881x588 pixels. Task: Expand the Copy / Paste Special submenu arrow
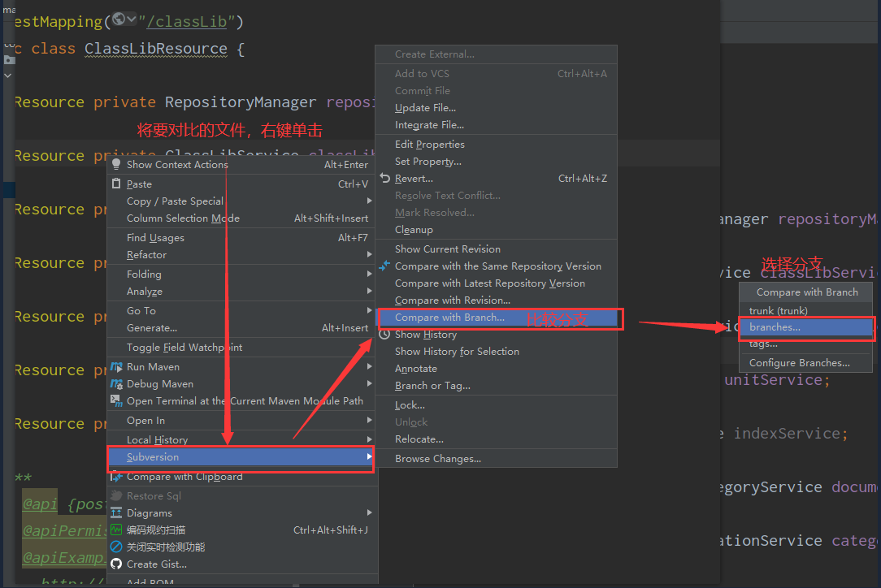tap(369, 201)
